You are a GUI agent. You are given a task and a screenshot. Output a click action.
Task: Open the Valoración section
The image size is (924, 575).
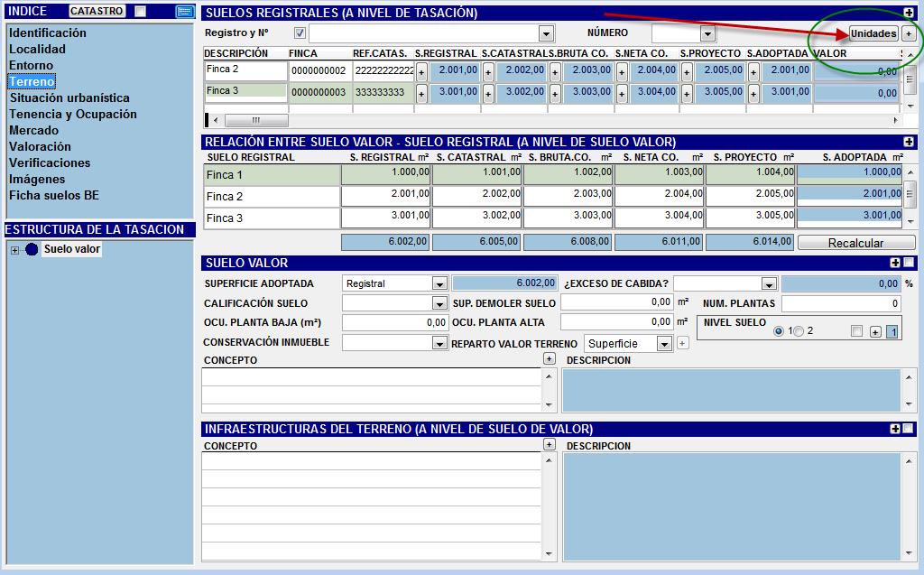pyautogui.click(x=40, y=146)
